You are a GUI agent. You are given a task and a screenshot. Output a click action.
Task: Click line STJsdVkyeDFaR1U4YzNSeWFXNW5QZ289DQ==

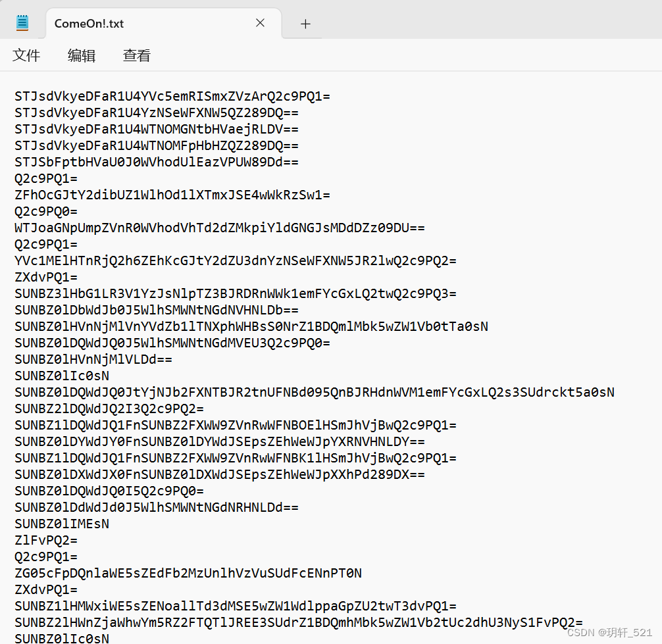157,112
